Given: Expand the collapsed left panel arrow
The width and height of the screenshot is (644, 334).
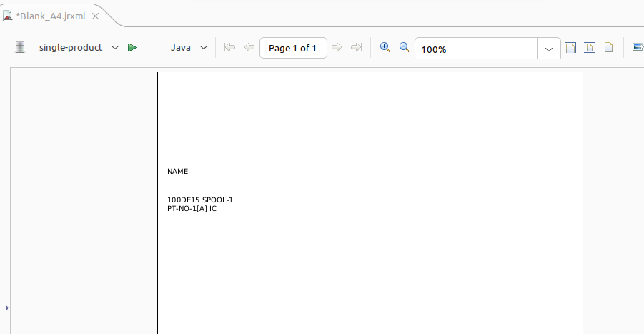Looking at the screenshot, I should (x=6, y=308).
